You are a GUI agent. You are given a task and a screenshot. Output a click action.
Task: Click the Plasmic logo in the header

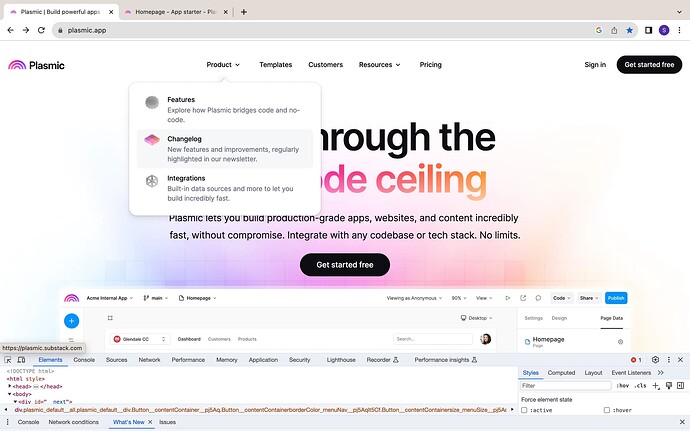[37, 65]
